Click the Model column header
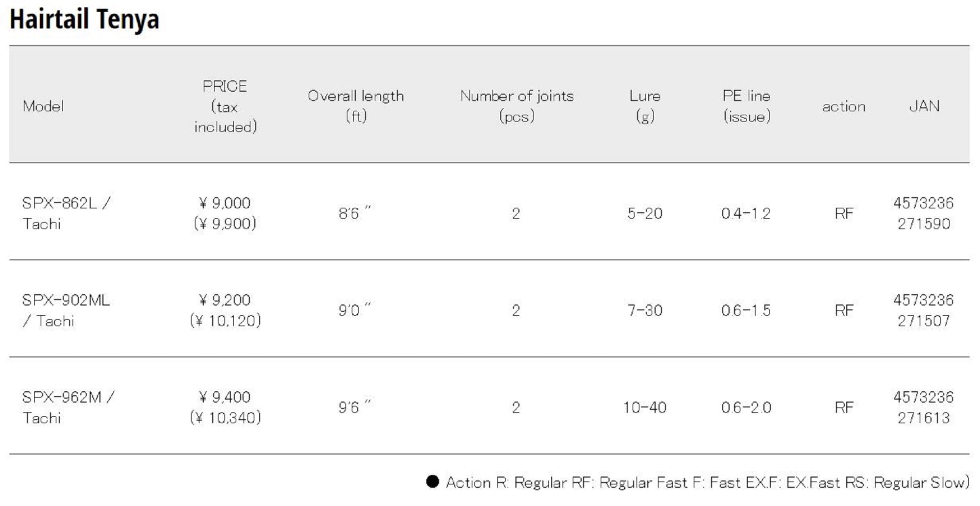Viewport: 980px width, 506px height. [x=43, y=106]
